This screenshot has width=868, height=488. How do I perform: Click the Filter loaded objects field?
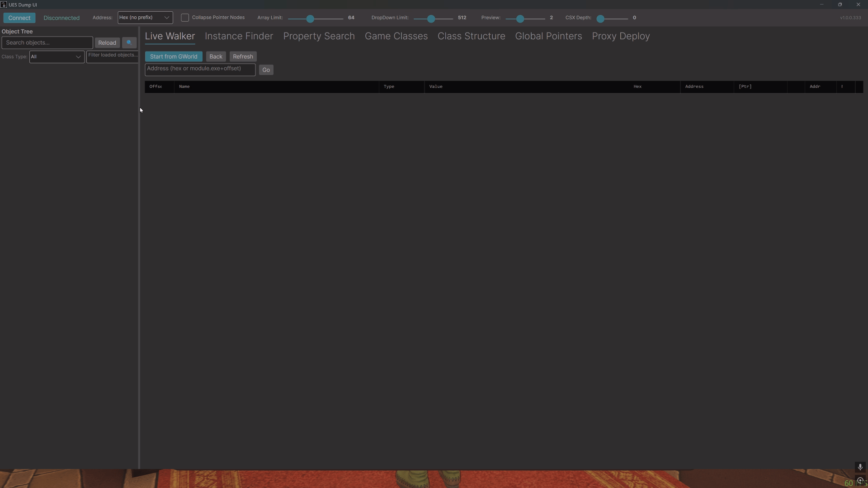pyautogui.click(x=112, y=56)
